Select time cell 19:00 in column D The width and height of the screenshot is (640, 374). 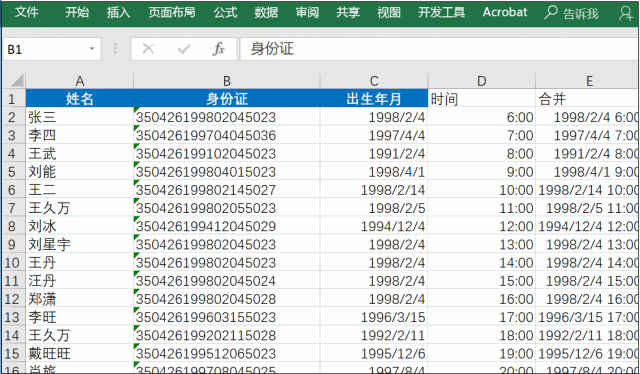tap(482, 353)
